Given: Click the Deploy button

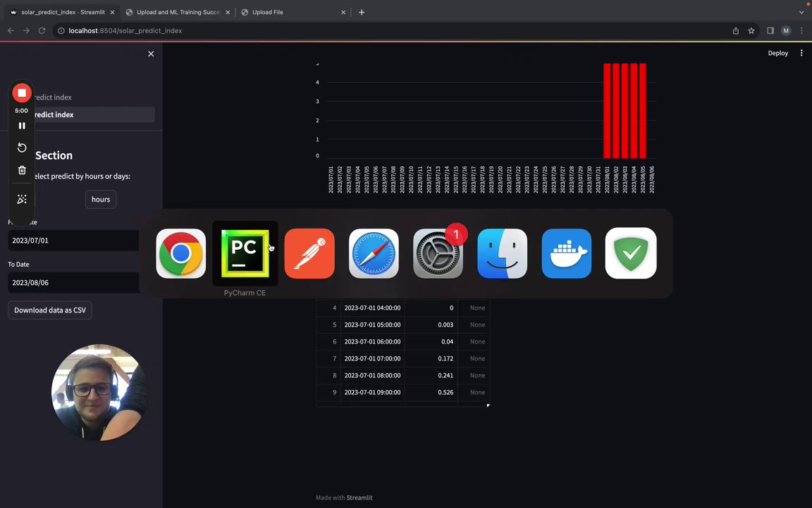Looking at the screenshot, I should (778, 53).
